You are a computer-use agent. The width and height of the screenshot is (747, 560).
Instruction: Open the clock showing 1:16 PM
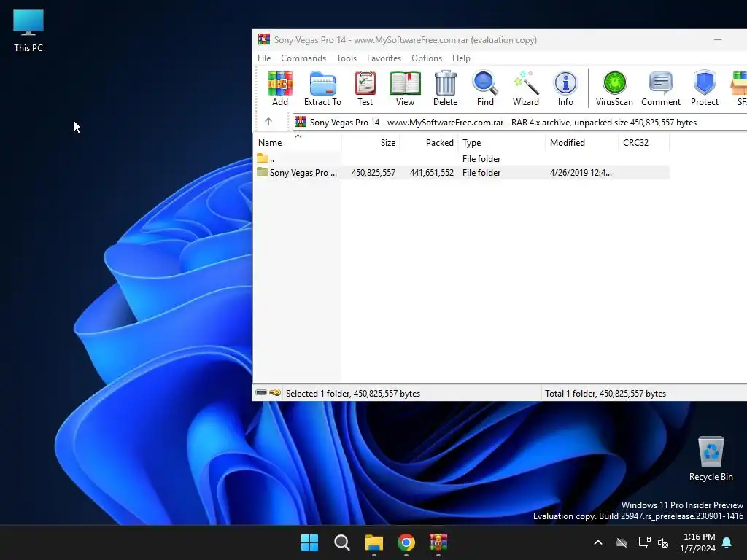(x=698, y=542)
